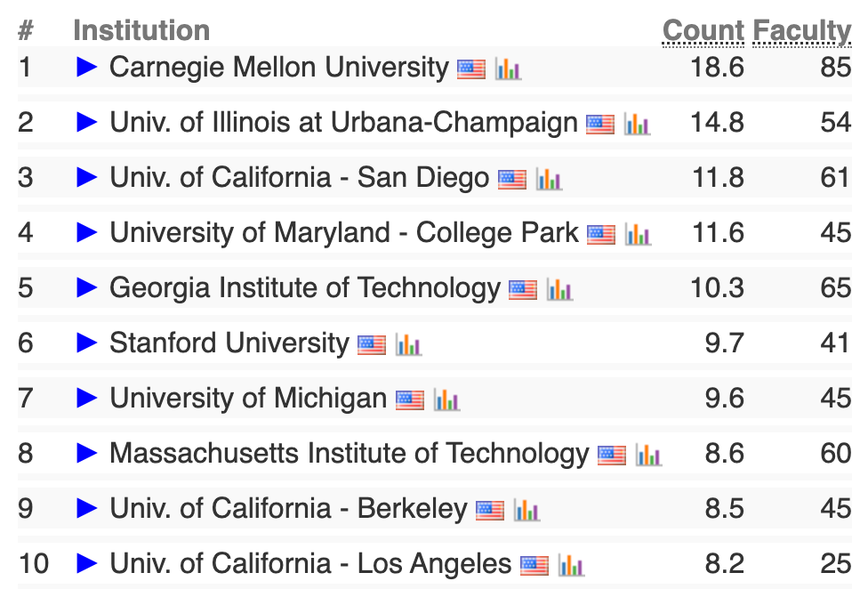Click bar chart icon for UC Berkeley
This screenshot has height=589, width=868.
click(526, 511)
